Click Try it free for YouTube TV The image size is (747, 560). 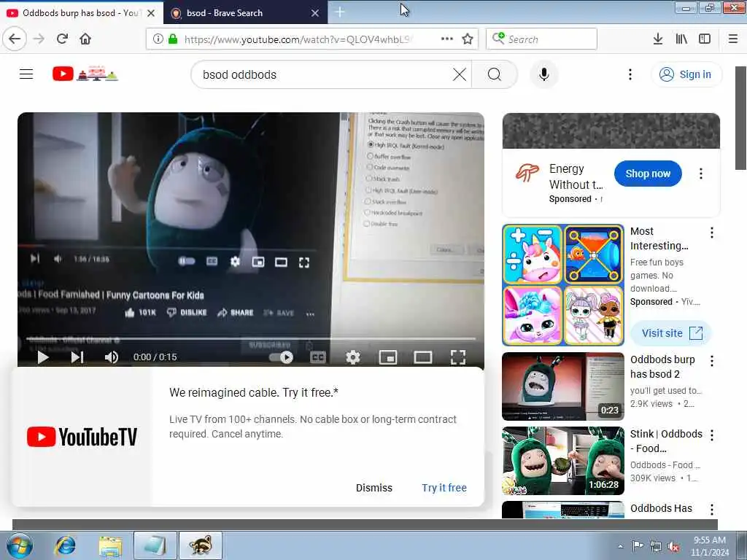coord(444,488)
